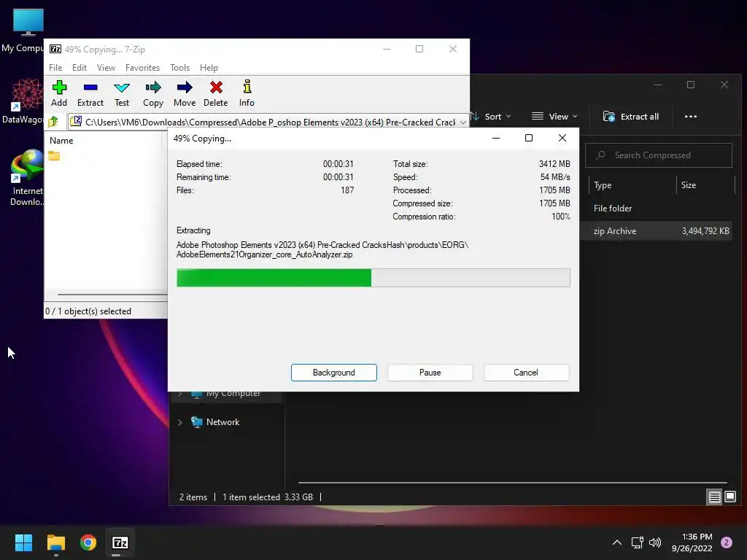Open the Tools menu in 7-Zip
747x560 pixels.
click(179, 68)
